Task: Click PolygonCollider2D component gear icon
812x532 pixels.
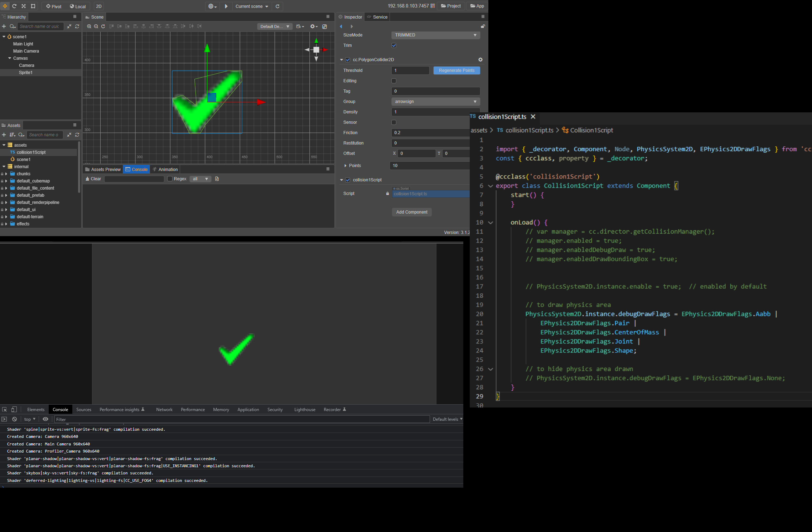Action: [x=480, y=60]
